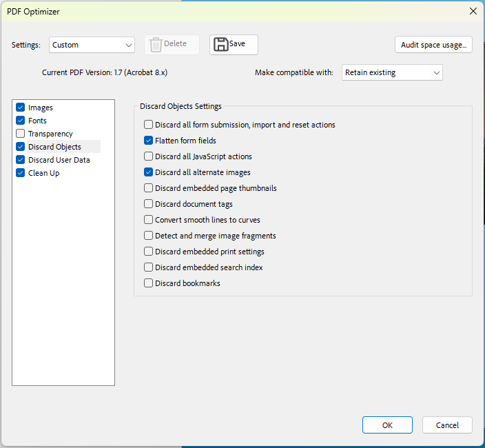Enable Discard embedded print settings
Viewport: 485px width, 448px height.
(149, 252)
